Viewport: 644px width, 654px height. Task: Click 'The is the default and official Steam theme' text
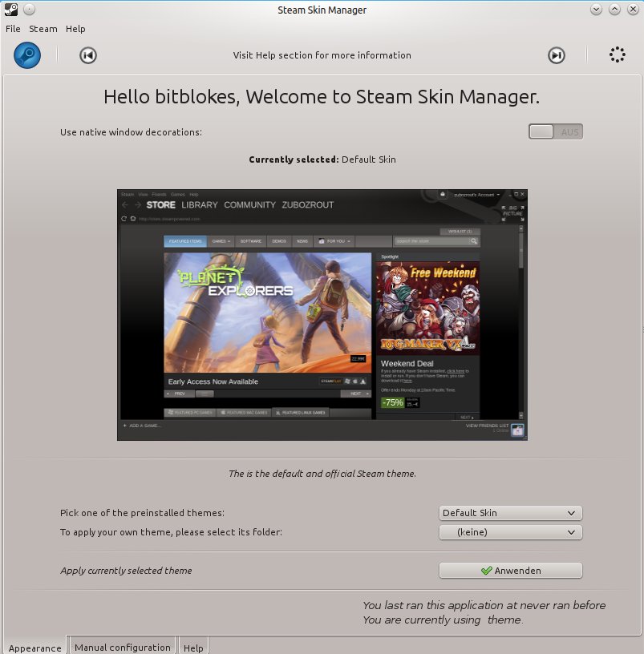point(322,474)
